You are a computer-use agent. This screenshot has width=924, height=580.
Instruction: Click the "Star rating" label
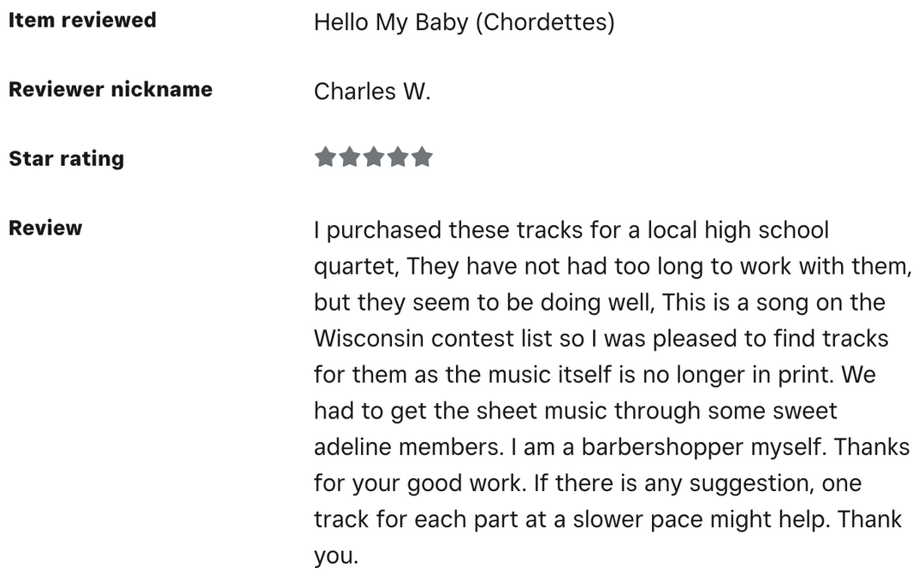point(66,158)
